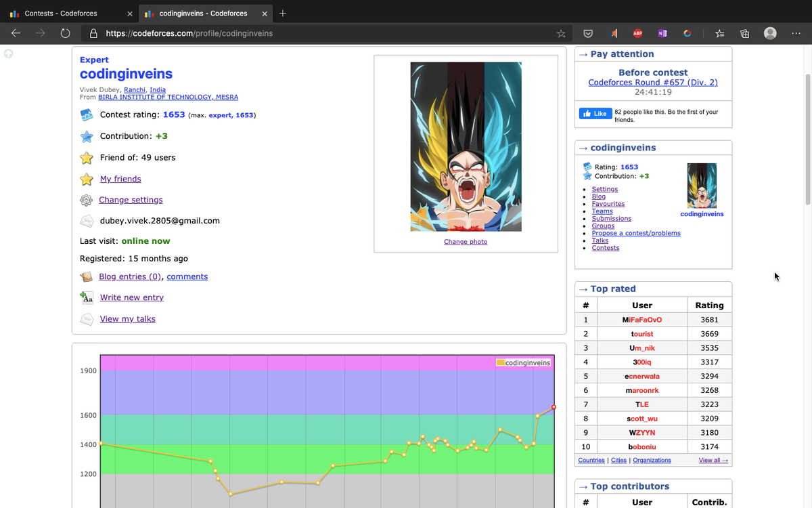Click the icon beside View my talks
Image resolution: width=812 pixels, height=508 pixels.
pyautogui.click(x=87, y=319)
